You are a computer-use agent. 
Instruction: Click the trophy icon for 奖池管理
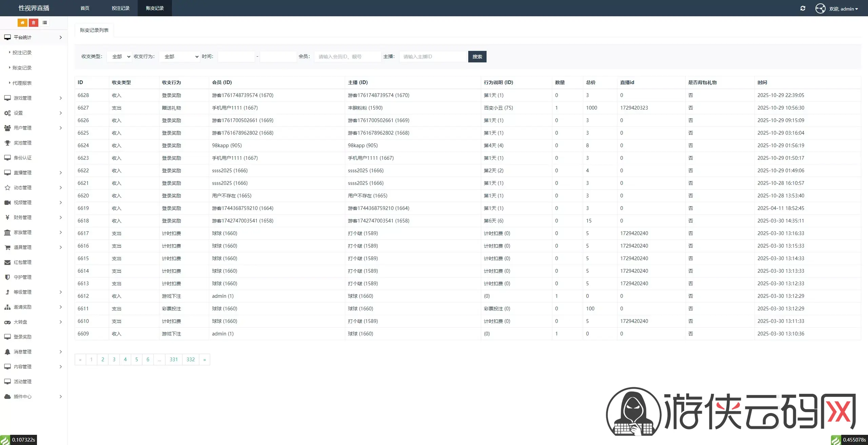point(7,143)
